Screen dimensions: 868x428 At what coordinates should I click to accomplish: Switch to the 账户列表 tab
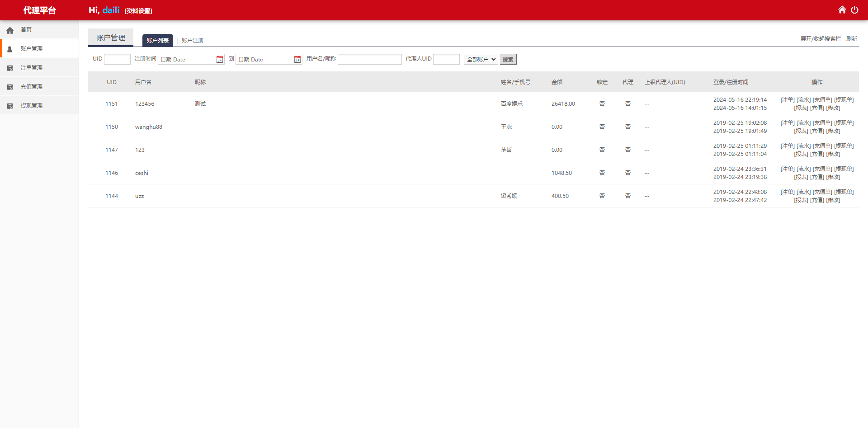coord(158,40)
